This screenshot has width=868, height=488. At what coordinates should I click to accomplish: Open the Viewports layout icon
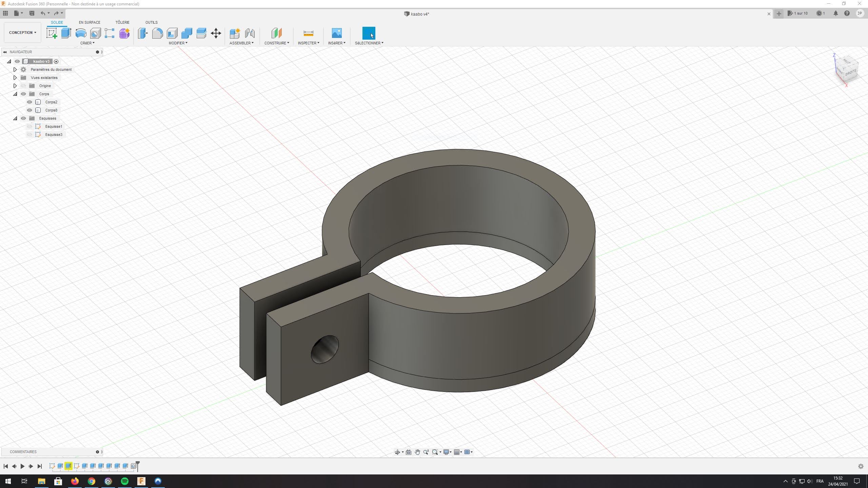[467, 452]
